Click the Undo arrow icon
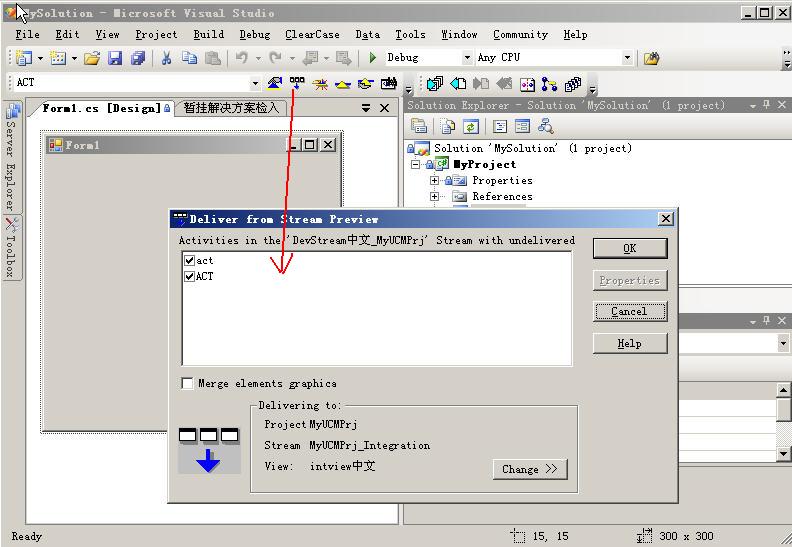This screenshot has width=792, height=547. point(242,58)
